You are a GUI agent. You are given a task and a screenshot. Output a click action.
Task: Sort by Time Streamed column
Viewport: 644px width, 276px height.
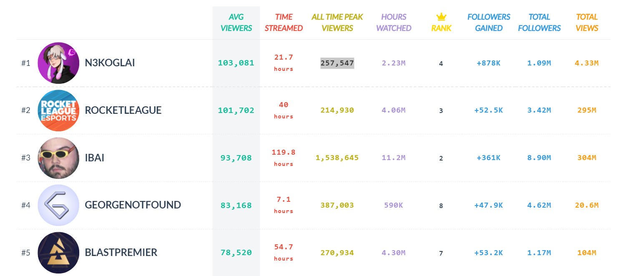click(x=284, y=23)
